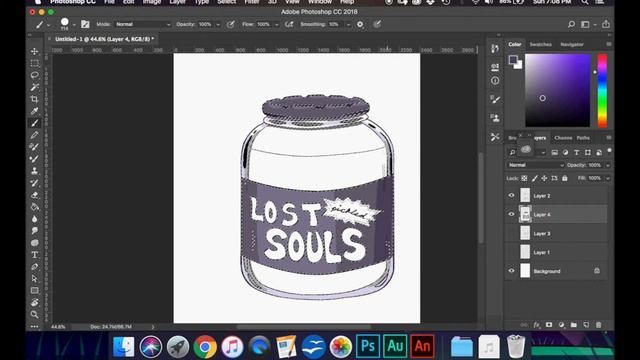Switch to the Swatches tab
Viewport: 640px width, 360px height.
point(540,44)
